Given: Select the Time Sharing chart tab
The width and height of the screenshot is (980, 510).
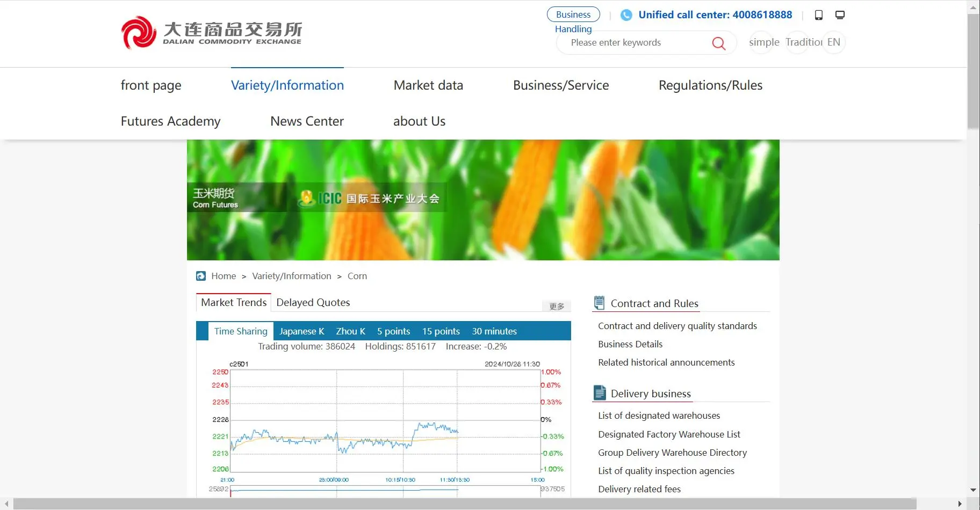Looking at the screenshot, I should coord(241,331).
